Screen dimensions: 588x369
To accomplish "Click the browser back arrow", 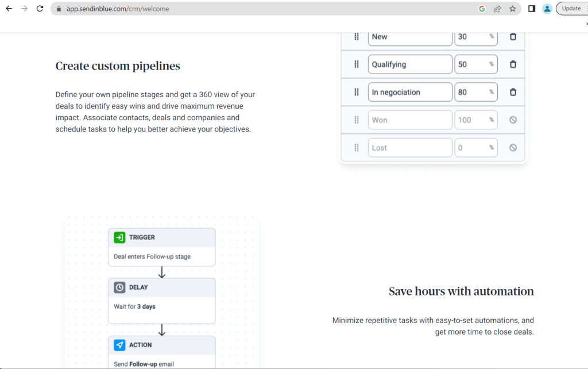I will pos(9,9).
